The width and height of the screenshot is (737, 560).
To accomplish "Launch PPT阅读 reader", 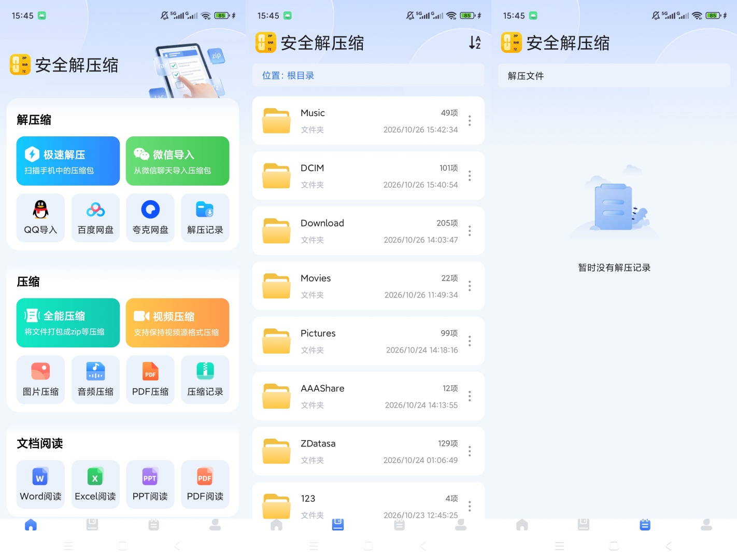I will (150, 484).
